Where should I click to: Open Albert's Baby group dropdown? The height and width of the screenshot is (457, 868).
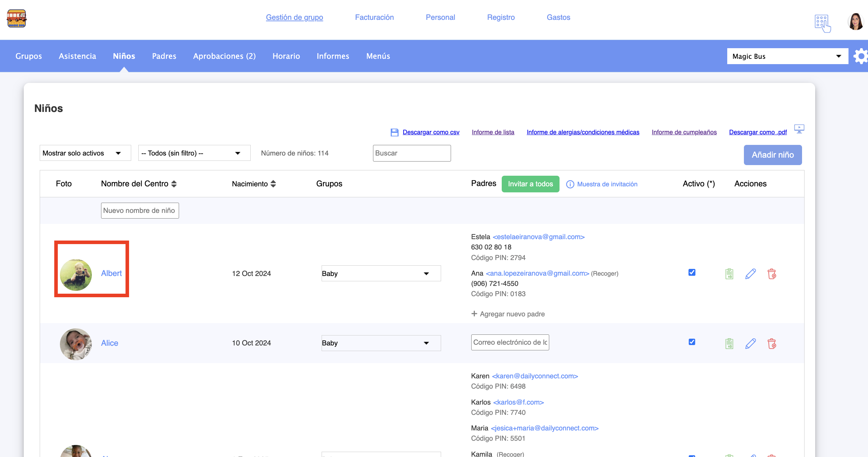[x=381, y=273]
